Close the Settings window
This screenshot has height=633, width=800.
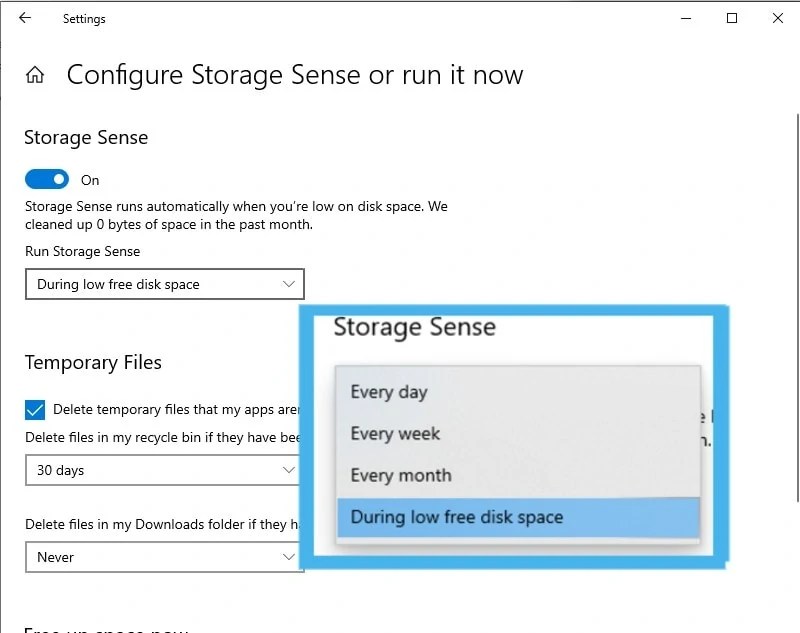click(x=777, y=18)
